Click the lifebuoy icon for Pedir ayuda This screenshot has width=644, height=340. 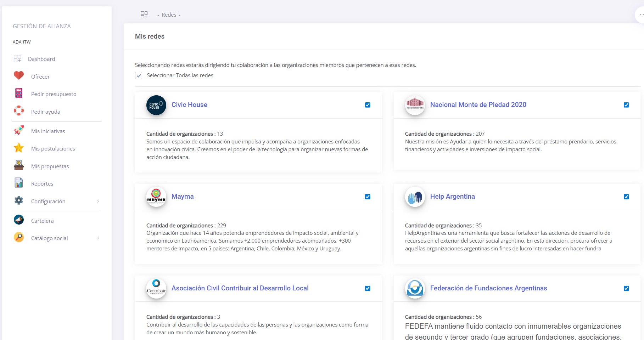tap(18, 111)
